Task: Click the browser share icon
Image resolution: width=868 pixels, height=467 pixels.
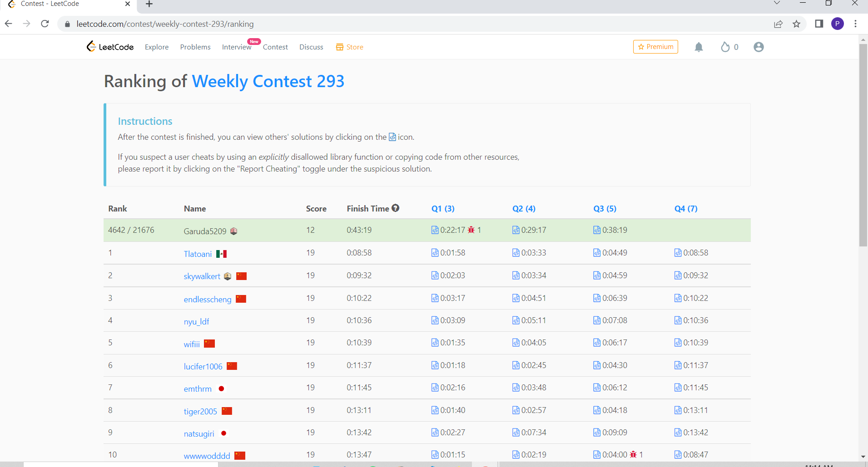Action: point(778,24)
